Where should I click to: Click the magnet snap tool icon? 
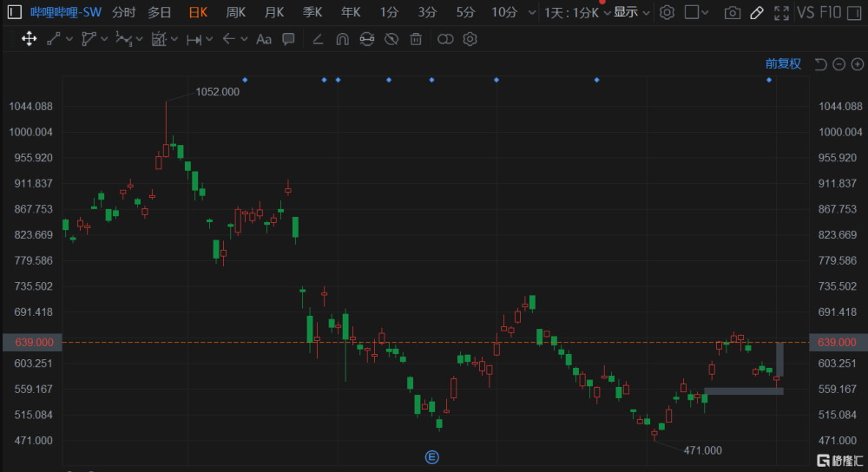[342, 39]
